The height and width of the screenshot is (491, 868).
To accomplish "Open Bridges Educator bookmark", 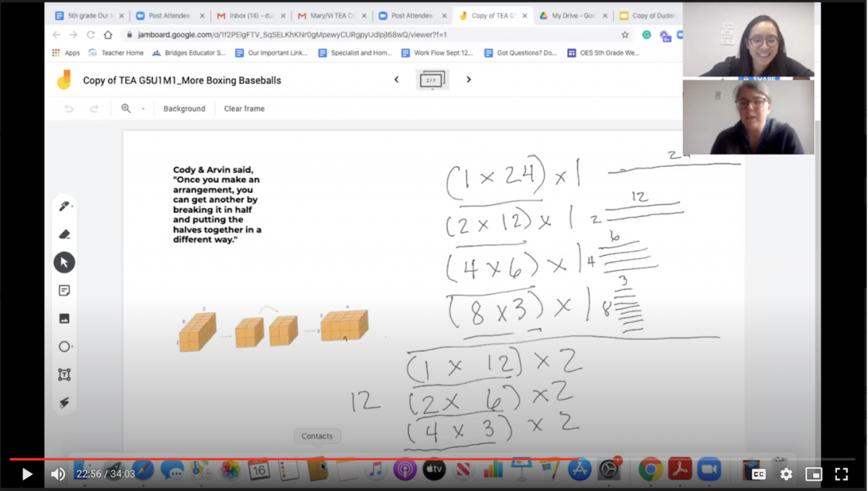I will (189, 53).
